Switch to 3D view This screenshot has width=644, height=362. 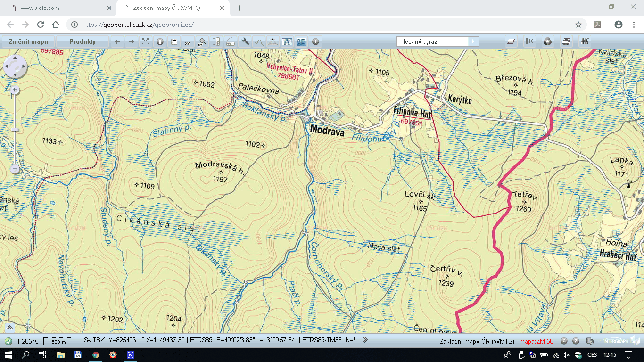tap(301, 41)
